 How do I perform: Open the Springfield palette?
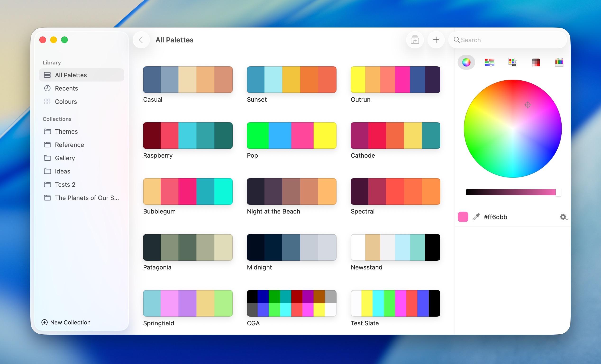click(x=188, y=303)
